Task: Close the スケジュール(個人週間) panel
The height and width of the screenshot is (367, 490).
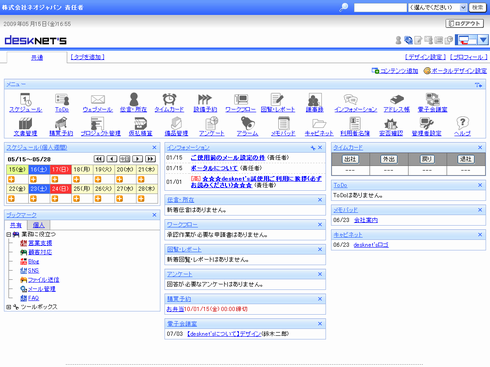Action: click(154, 147)
